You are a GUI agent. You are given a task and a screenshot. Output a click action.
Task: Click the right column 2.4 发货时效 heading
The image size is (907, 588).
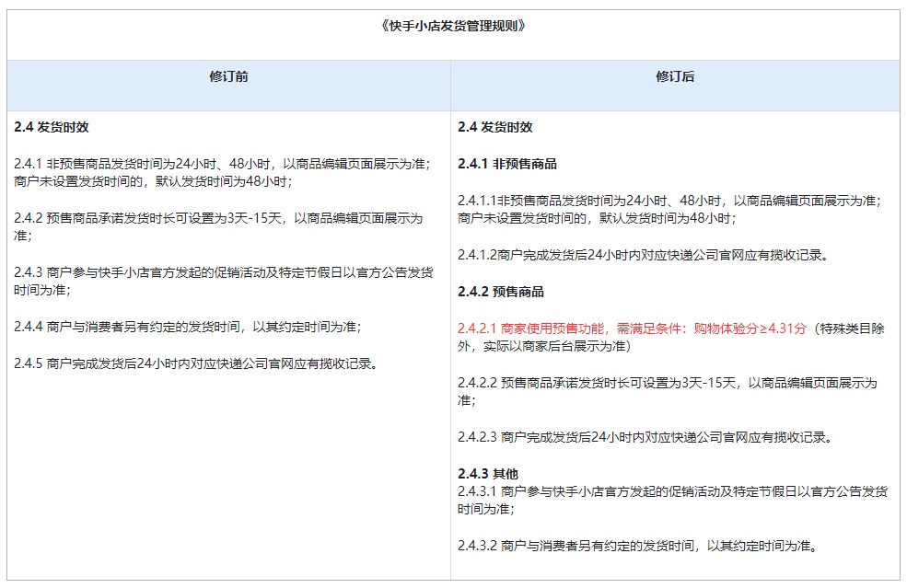[495, 127]
